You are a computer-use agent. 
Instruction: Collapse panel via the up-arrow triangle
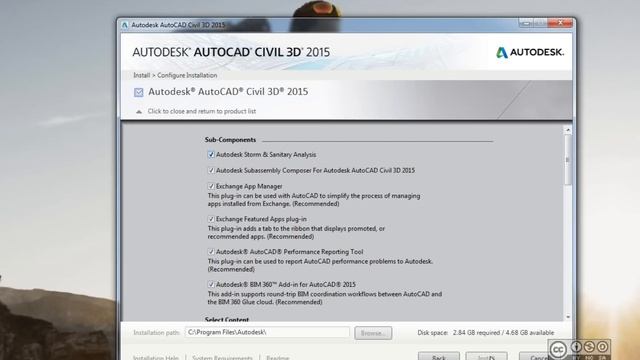(139, 111)
